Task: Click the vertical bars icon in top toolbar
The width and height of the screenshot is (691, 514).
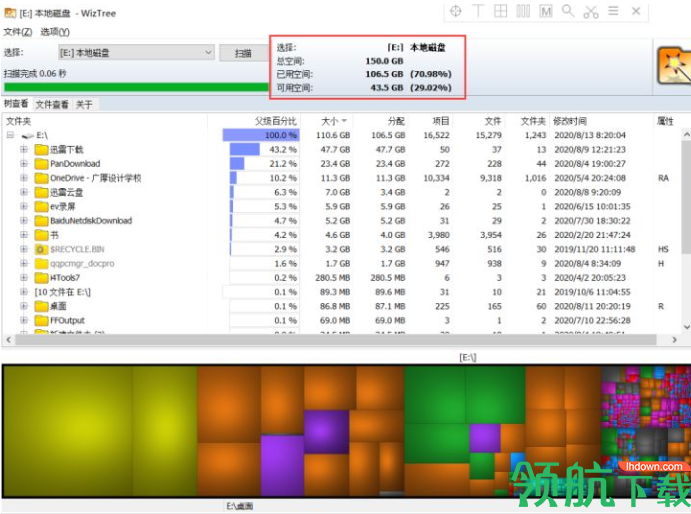Action: coord(523,11)
